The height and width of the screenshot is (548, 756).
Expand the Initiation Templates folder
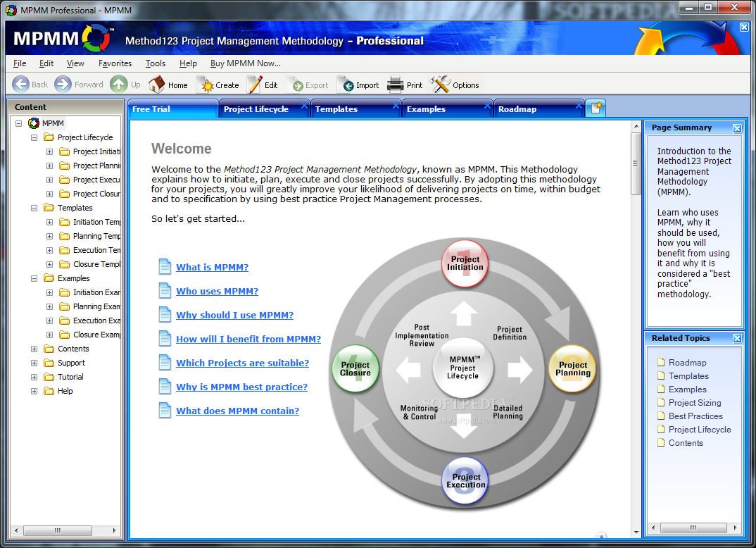50,222
